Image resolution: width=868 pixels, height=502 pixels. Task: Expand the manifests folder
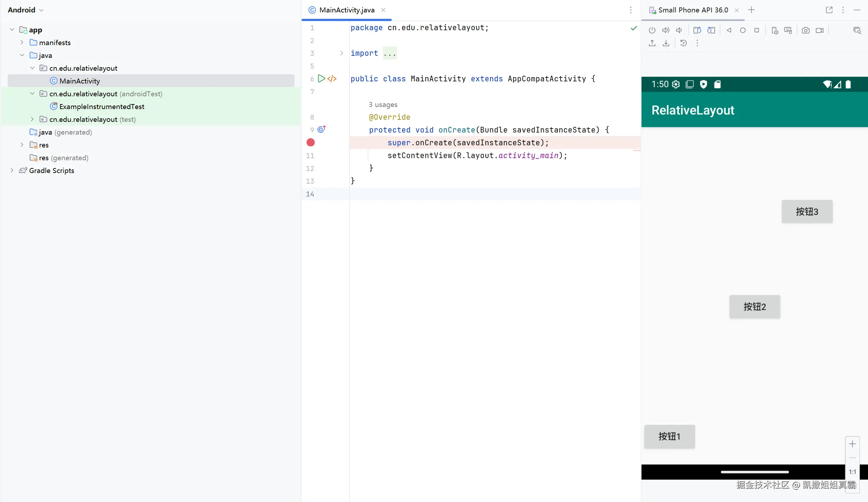tap(22, 43)
